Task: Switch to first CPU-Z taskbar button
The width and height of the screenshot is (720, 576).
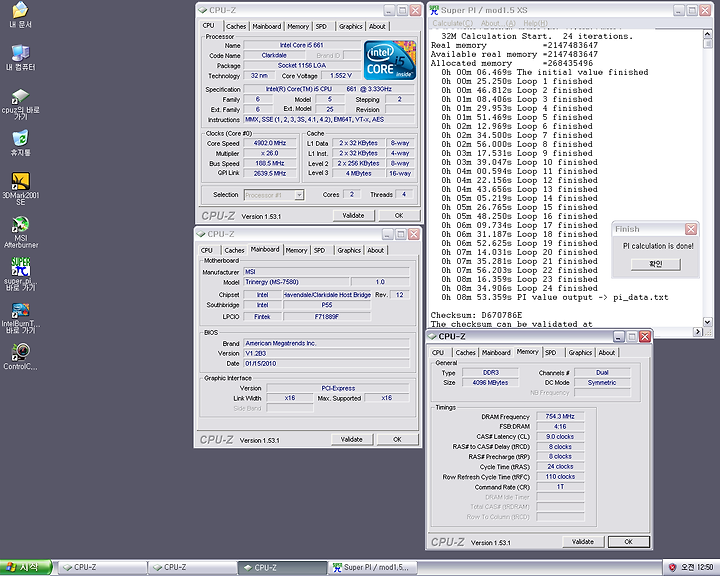Action: coord(102,567)
